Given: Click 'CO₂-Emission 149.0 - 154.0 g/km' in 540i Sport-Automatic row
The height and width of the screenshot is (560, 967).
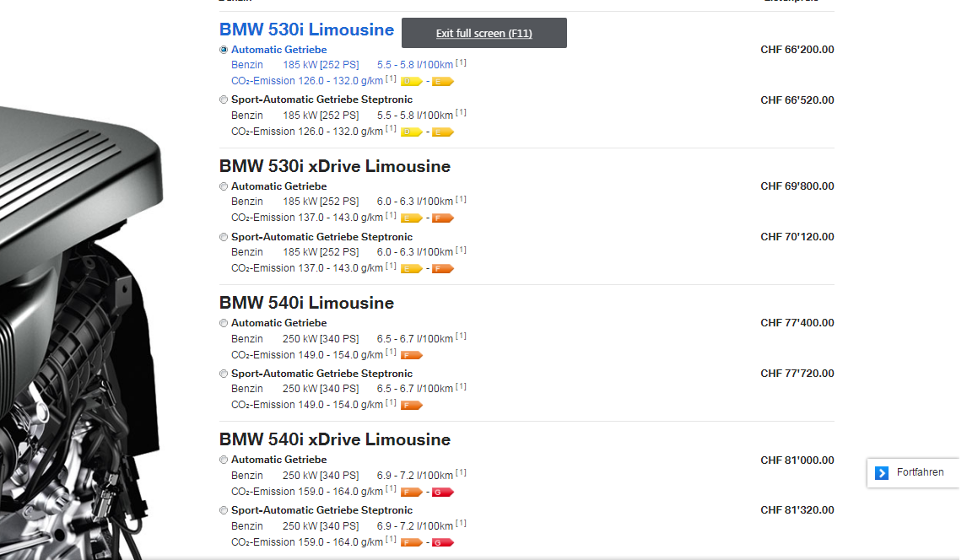Looking at the screenshot, I should [x=307, y=406].
